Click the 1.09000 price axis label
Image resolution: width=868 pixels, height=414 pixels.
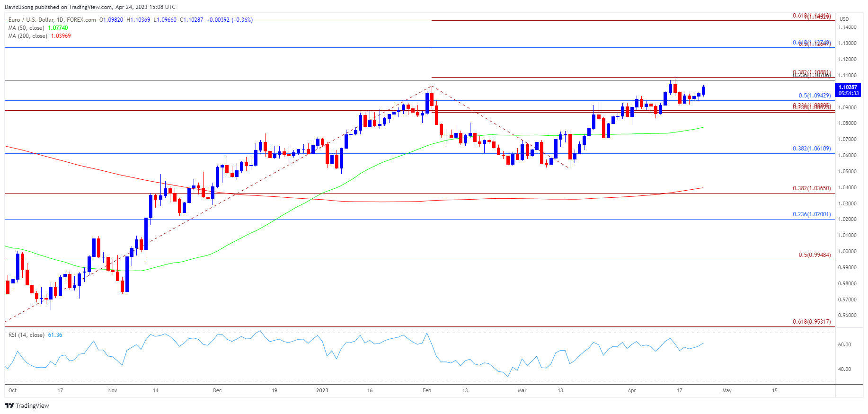click(847, 107)
